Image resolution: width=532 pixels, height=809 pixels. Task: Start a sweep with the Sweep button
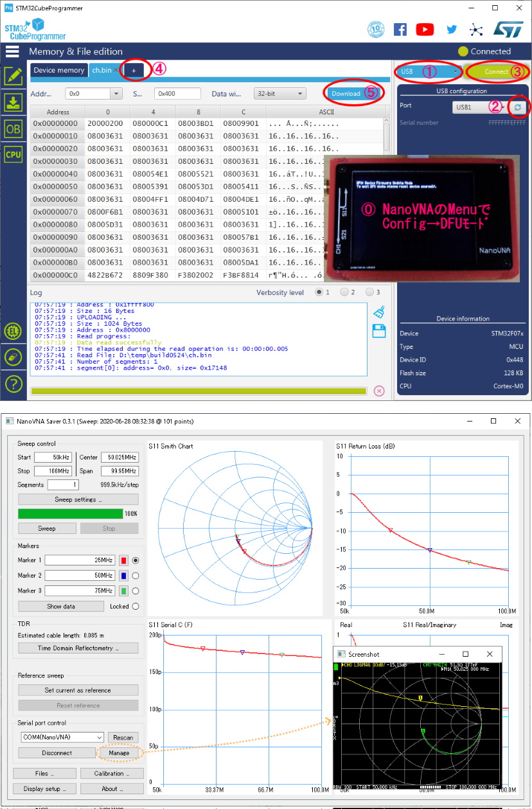coord(47,528)
